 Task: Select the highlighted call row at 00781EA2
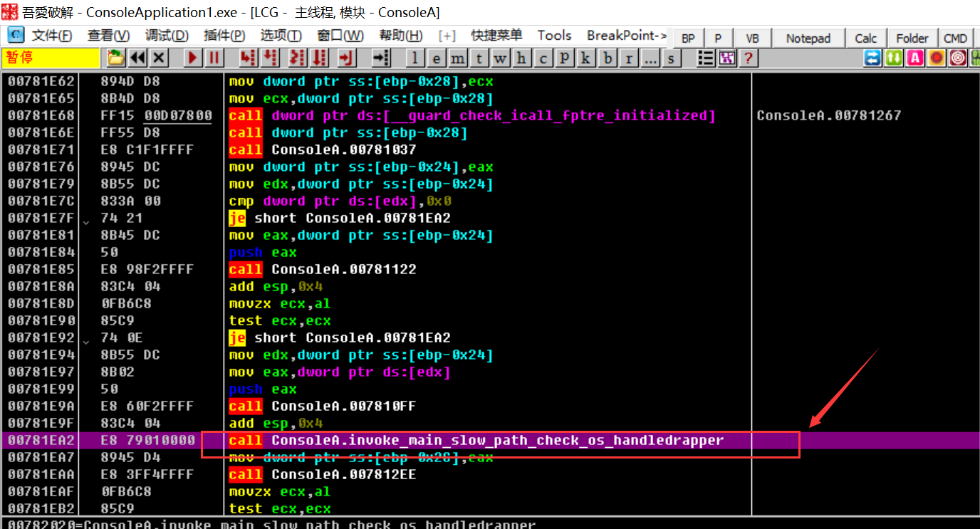point(490,440)
